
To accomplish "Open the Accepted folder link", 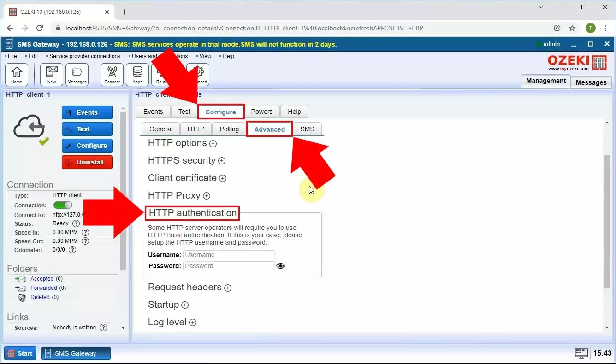I will [42, 279].
